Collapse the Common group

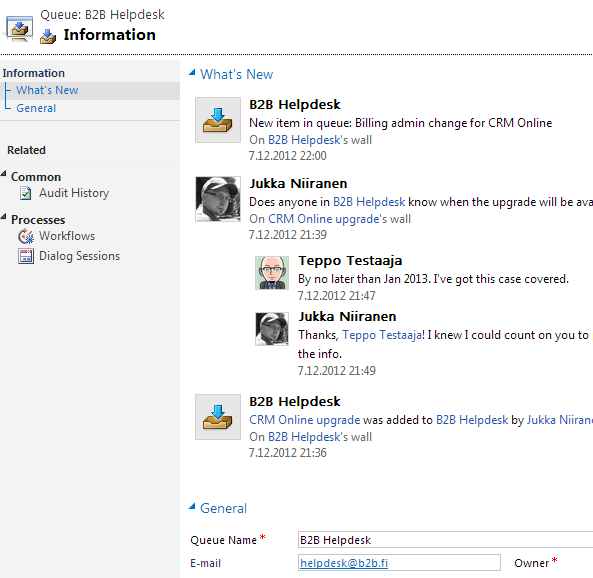pyautogui.click(x=4, y=174)
